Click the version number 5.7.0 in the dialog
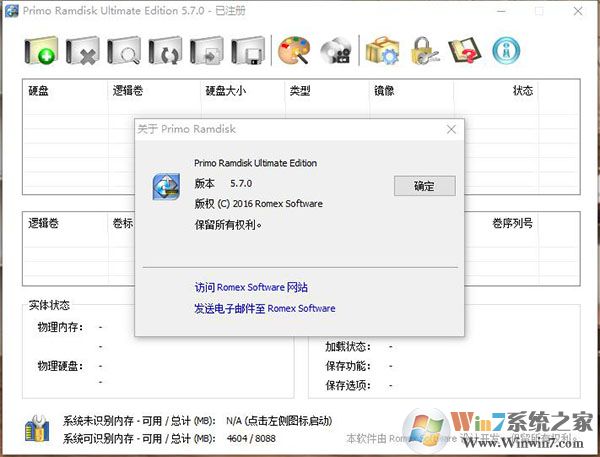The height and width of the screenshot is (457, 600). coord(241,183)
